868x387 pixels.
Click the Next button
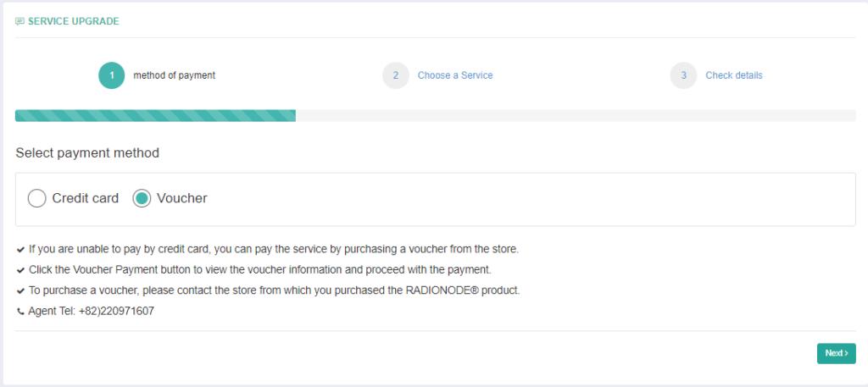837,353
